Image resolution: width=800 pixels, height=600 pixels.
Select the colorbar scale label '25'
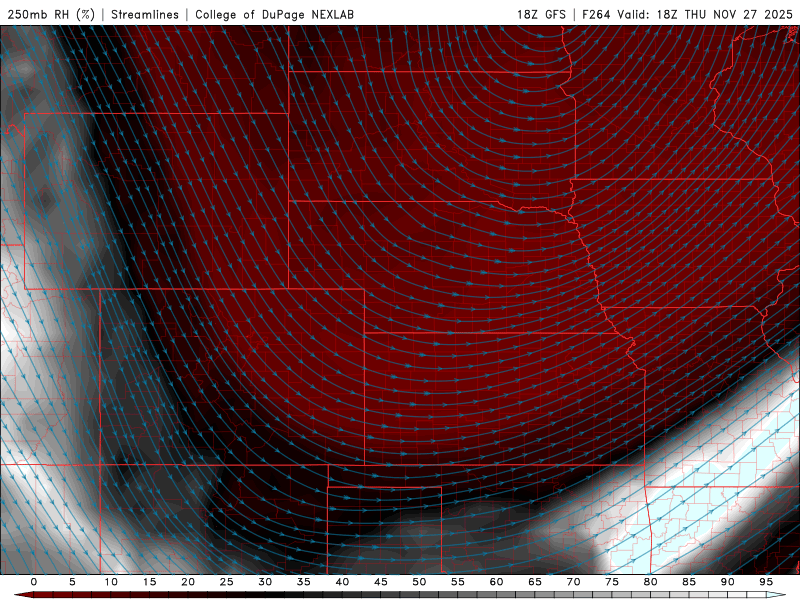227,582
